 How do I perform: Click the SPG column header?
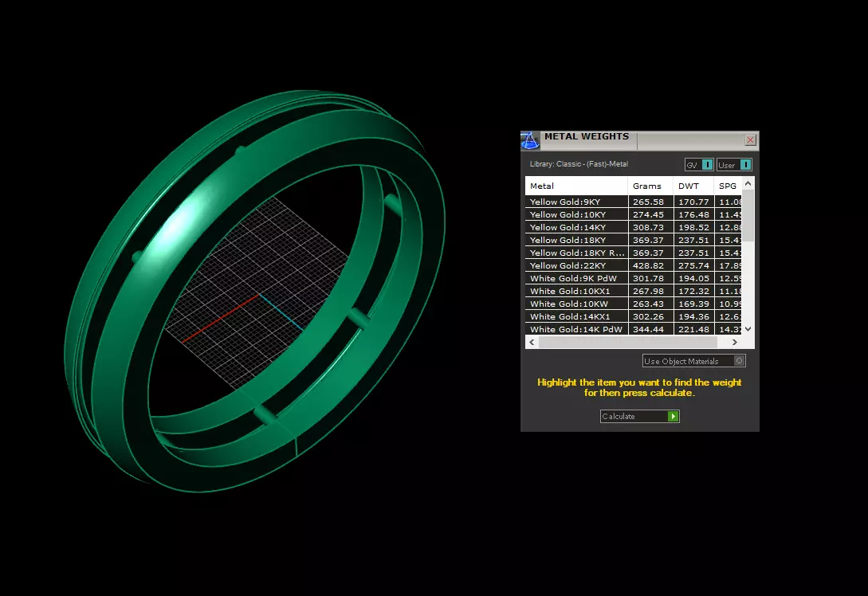pos(728,186)
